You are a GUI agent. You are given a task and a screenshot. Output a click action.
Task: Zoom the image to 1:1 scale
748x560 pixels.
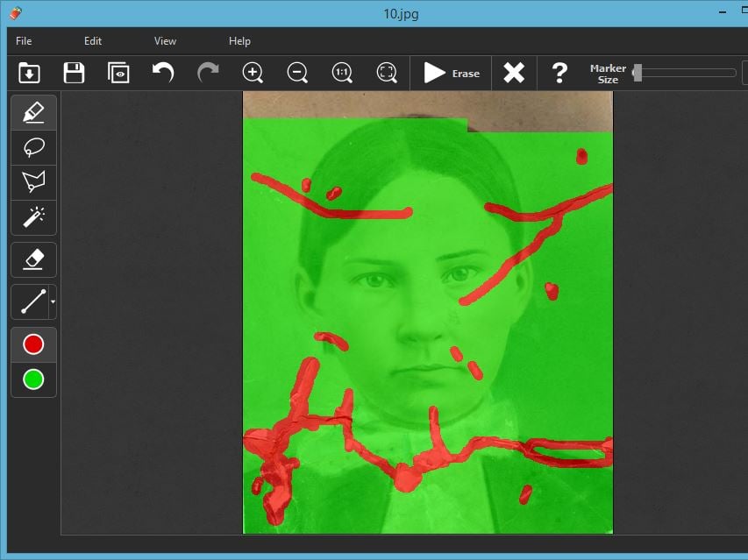coord(341,73)
